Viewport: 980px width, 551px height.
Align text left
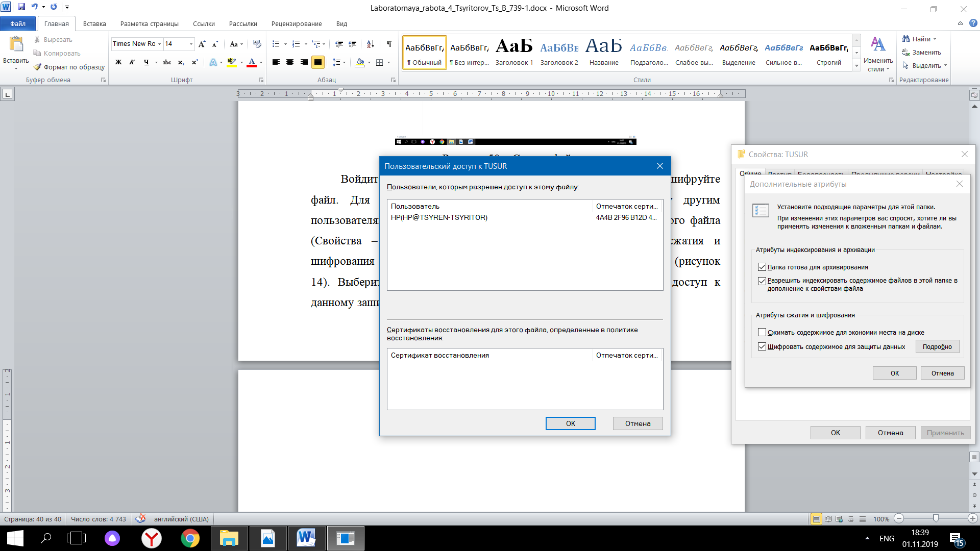tap(276, 62)
